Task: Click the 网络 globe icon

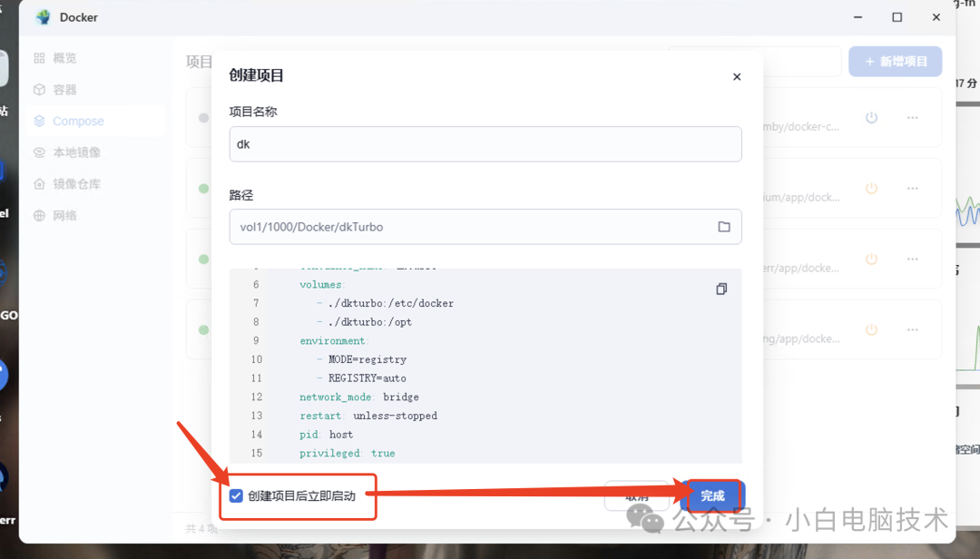Action: (x=39, y=216)
